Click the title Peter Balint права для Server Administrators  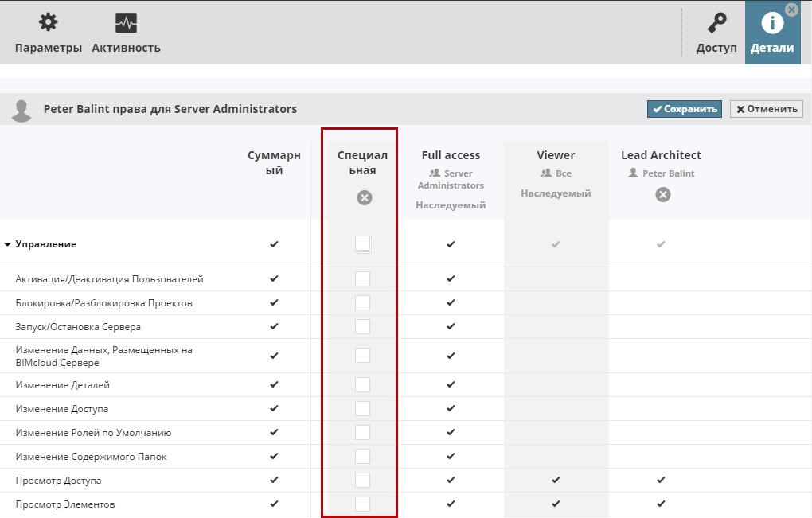[170, 109]
